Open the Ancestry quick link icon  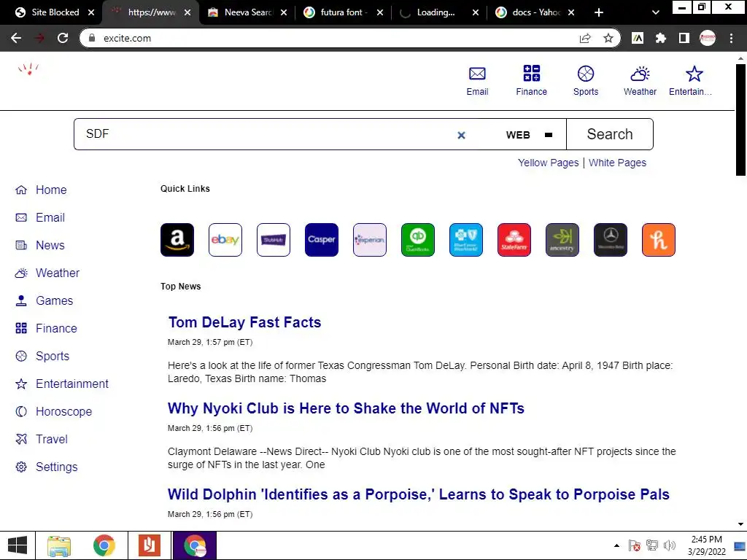[562, 239]
